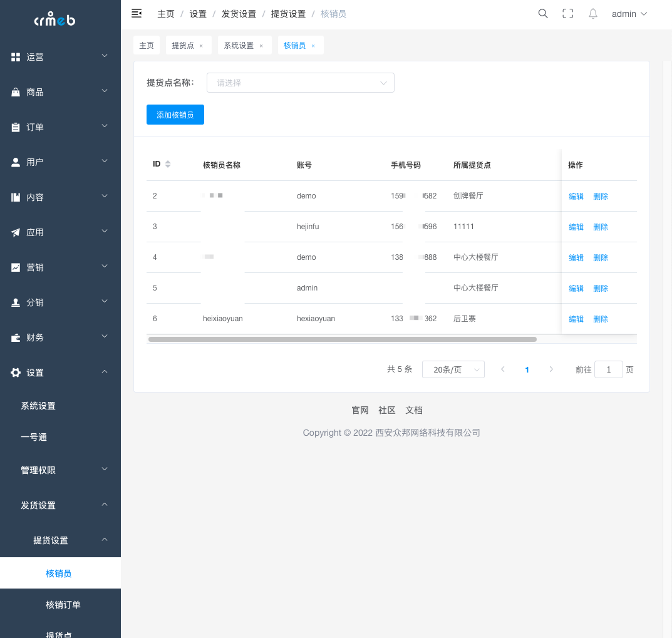Expand the 订单 menu

[105, 126]
